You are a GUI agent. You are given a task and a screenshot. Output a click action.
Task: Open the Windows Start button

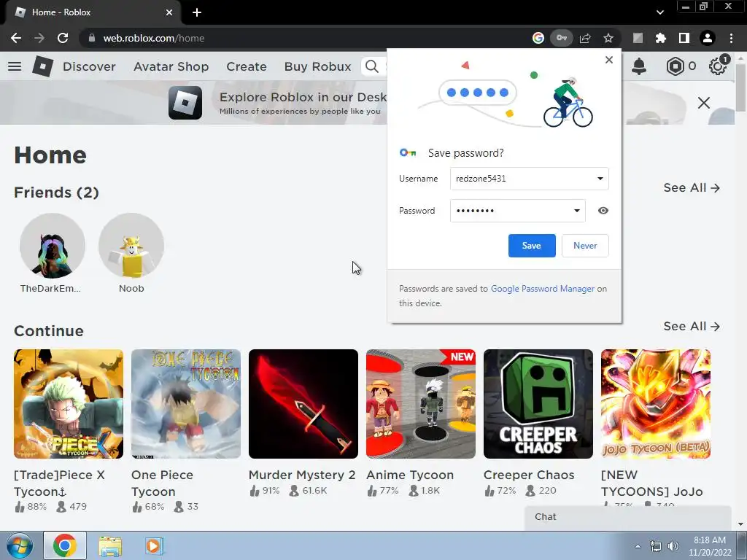click(x=19, y=545)
